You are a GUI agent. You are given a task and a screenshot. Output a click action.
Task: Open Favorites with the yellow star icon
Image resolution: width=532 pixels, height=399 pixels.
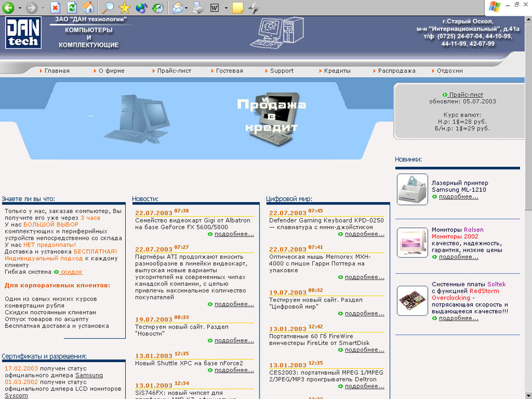coord(125,7)
